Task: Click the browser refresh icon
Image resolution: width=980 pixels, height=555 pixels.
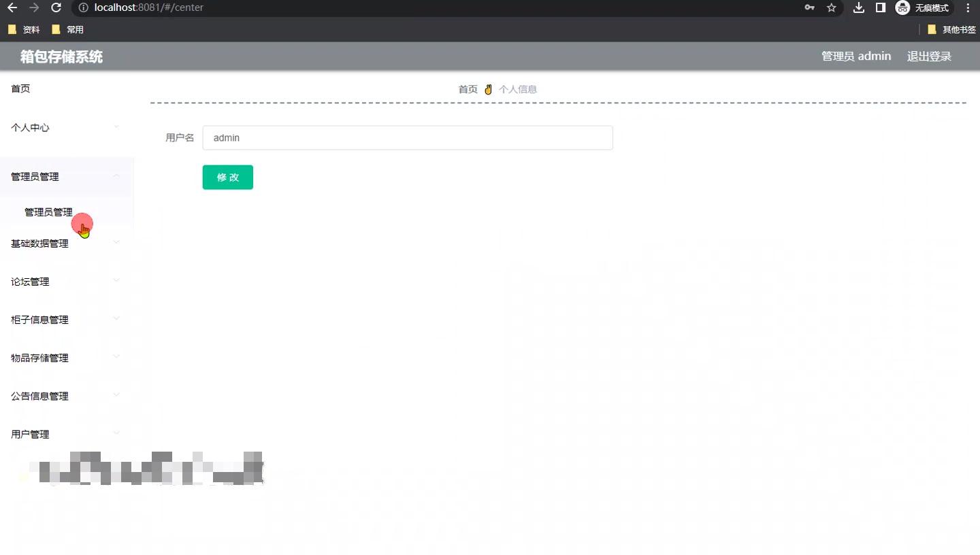Action: click(x=56, y=7)
